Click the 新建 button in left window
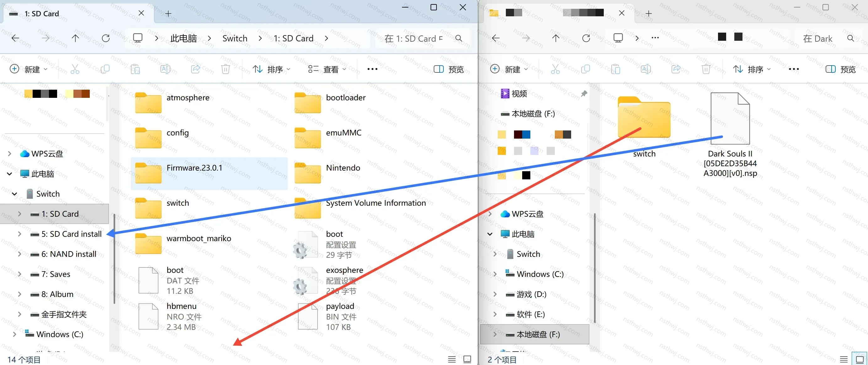The height and width of the screenshot is (365, 868). (29, 69)
